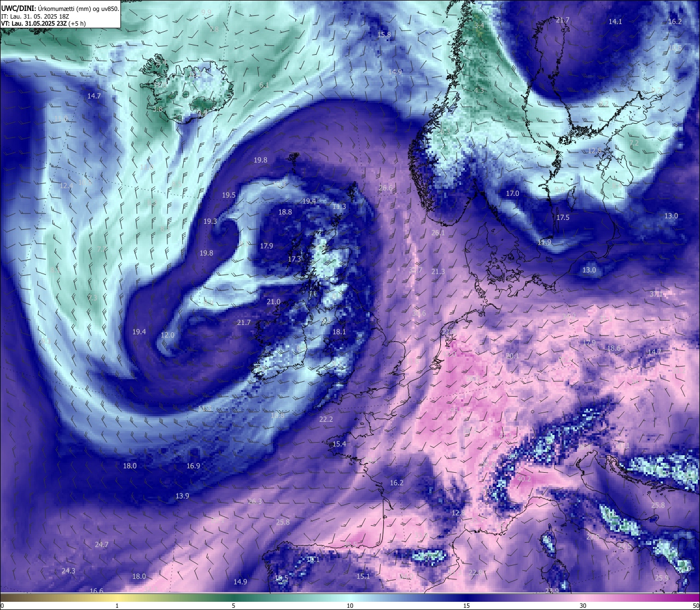700x610 pixels.
Task: Click the 15.4 value label
Action: 339,444
